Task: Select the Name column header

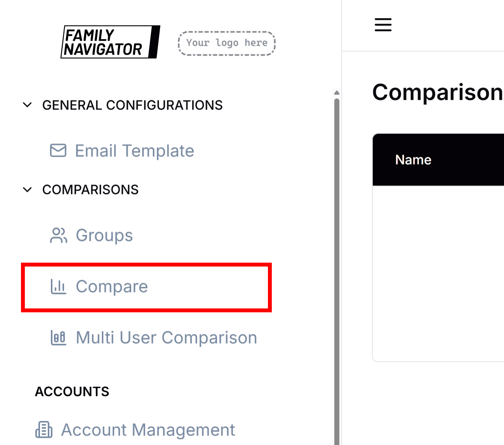Action: pos(413,159)
